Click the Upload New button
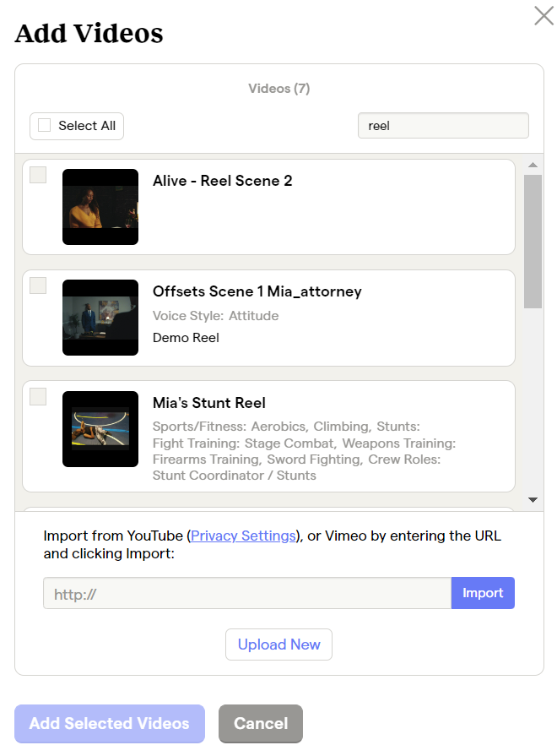 pyautogui.click(x=279, y=645)
